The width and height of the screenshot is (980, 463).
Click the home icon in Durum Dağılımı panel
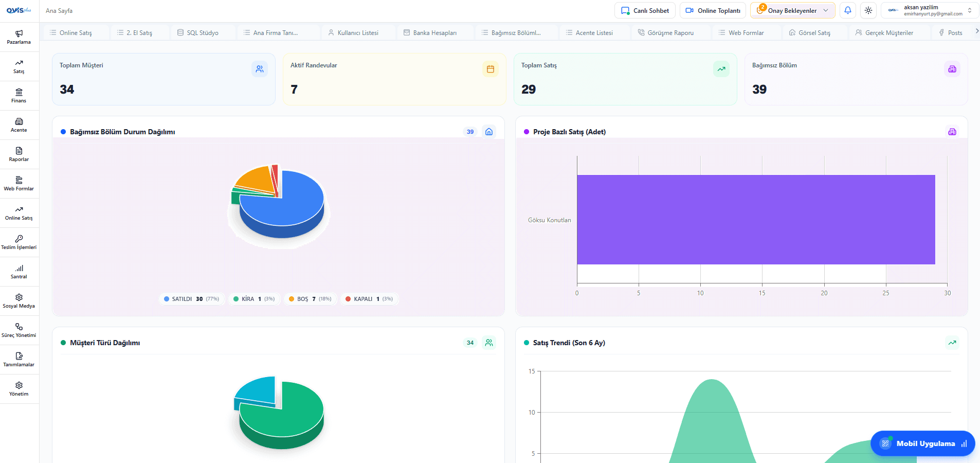[489, 132]
